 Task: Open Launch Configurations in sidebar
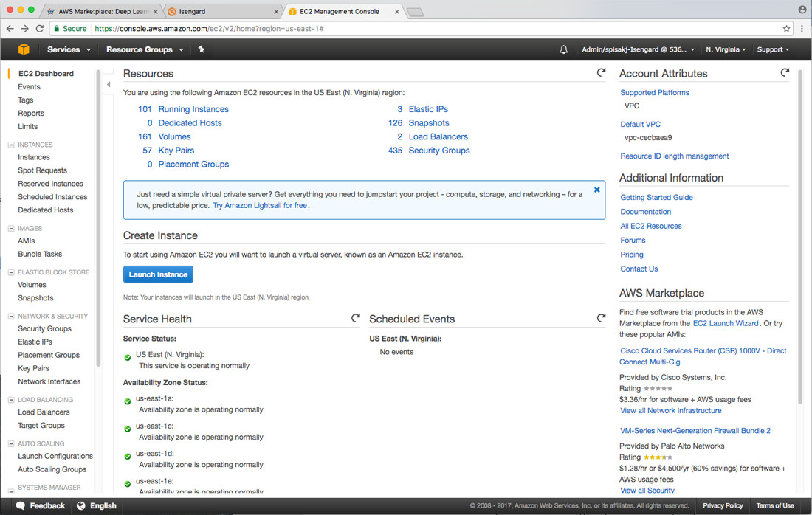[x=55, y=456]
